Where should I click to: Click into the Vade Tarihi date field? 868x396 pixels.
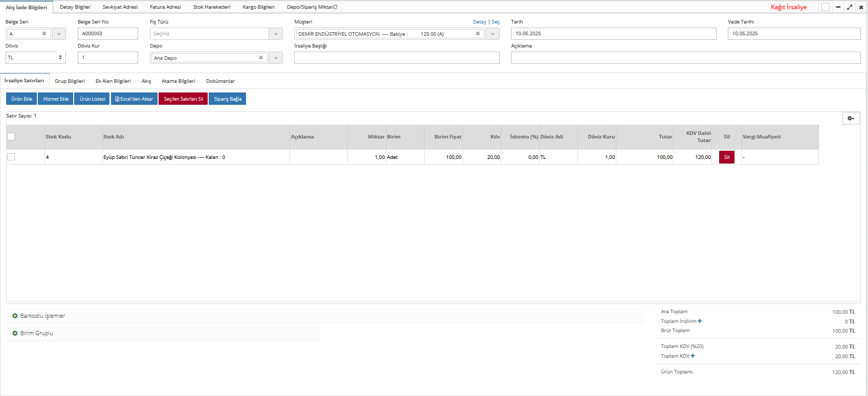coord(793,34)
